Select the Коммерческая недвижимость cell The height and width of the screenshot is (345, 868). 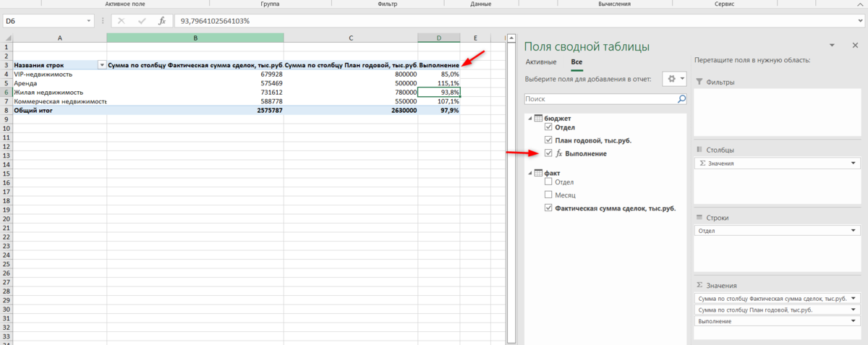pyautogui.click(x=60, y=101)
